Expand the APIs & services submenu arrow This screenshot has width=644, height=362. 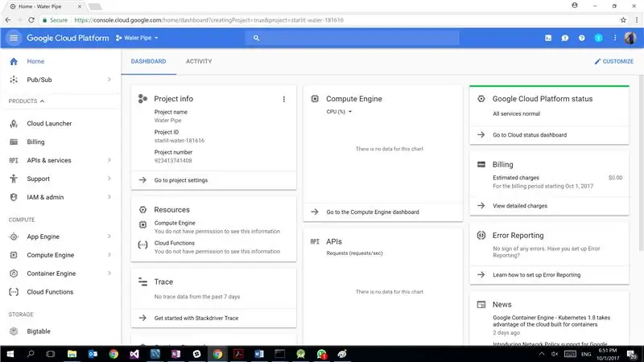point(109,160)
